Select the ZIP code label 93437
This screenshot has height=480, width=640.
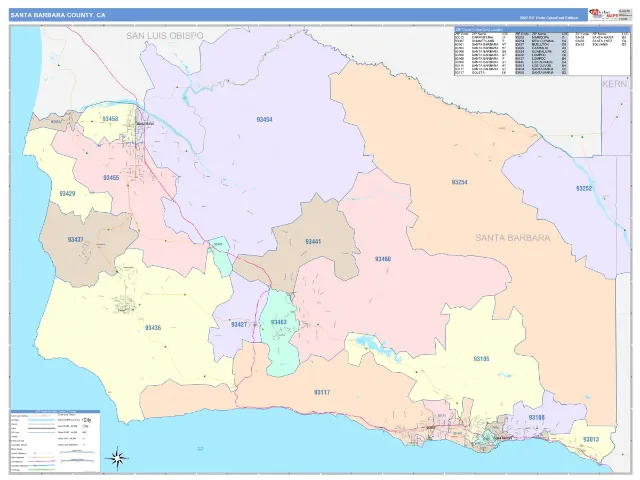click(76, 240)
